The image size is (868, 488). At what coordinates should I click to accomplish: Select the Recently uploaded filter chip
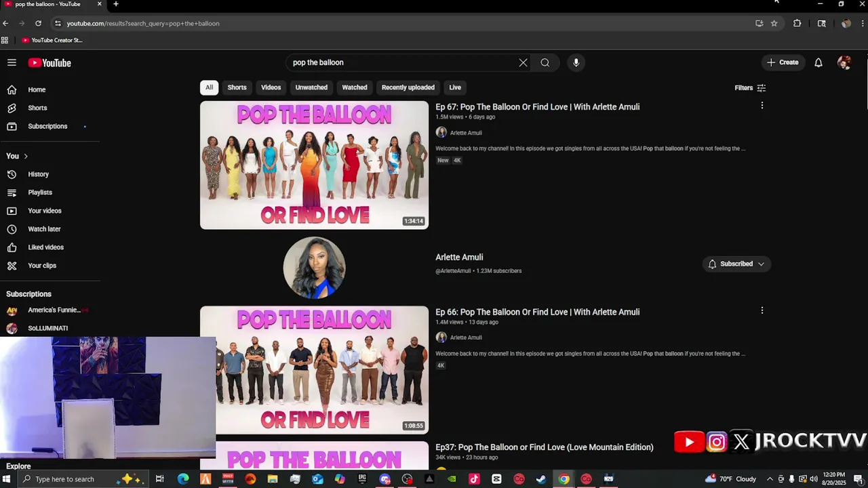(408, 87)
